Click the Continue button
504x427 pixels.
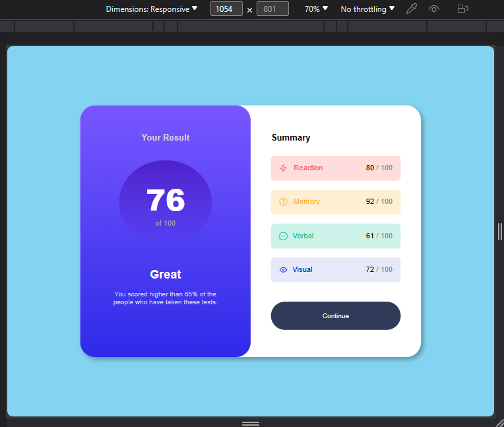click(336, 315)
